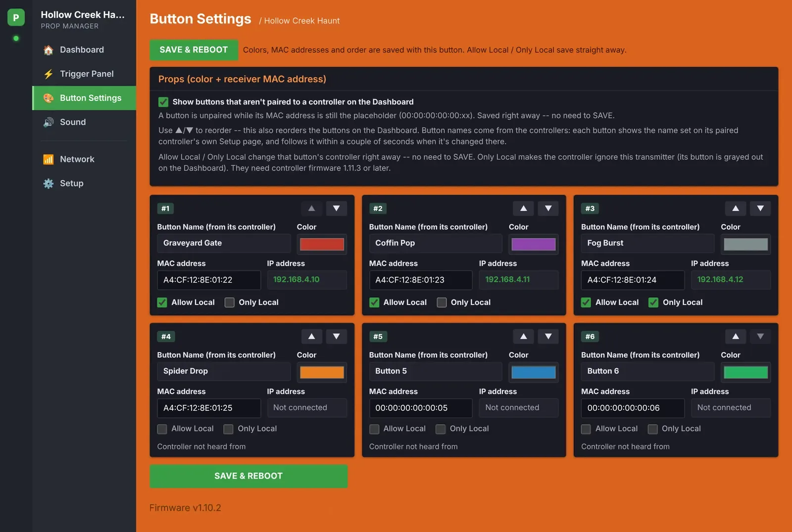Move button #3 down with arrow
The width and height of the screenshot is (792, 532).
[760, 208]
